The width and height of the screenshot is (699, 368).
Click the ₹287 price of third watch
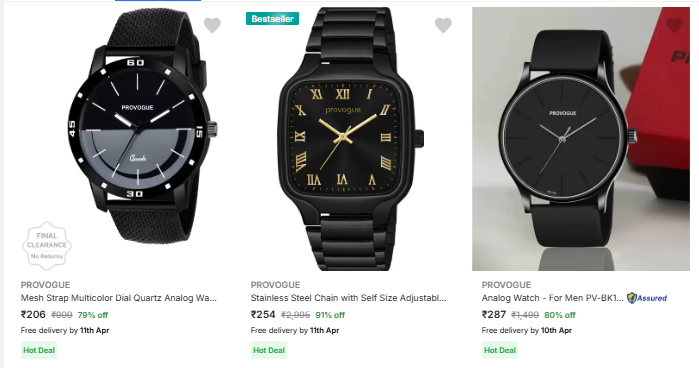tap(493, 314)
